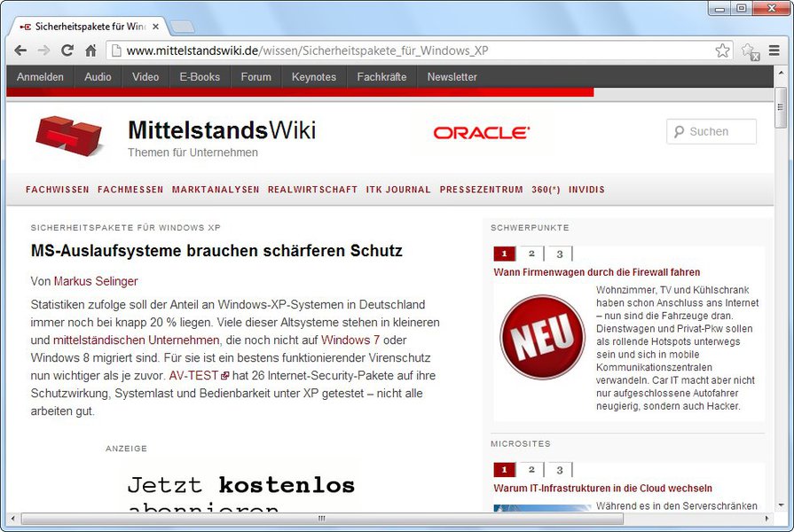The width and height of the screenshot is (794, 532).
Task: Click the horizontal scrollbar at the bottom
Action: (321, 518)
